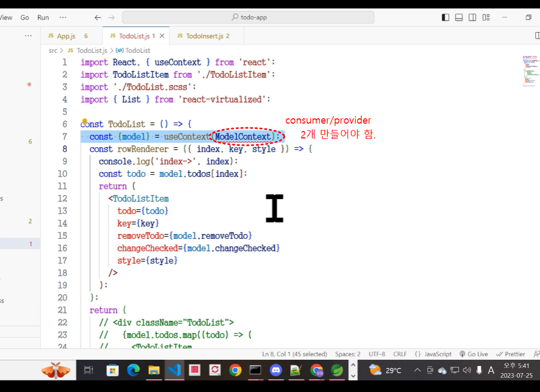Close the TodoList.js tab
Viewport: 540px width, 392px height.
pos(162,36)
